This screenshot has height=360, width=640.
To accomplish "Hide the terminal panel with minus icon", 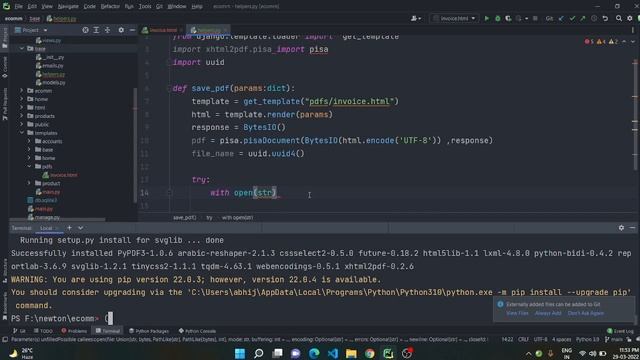I will [x=632, y=228].
